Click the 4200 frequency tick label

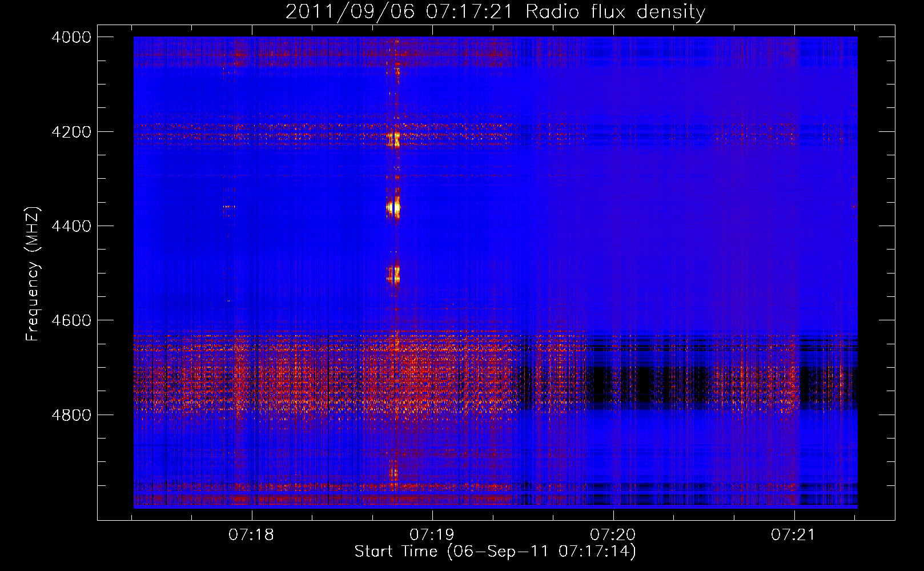[71, 132]
